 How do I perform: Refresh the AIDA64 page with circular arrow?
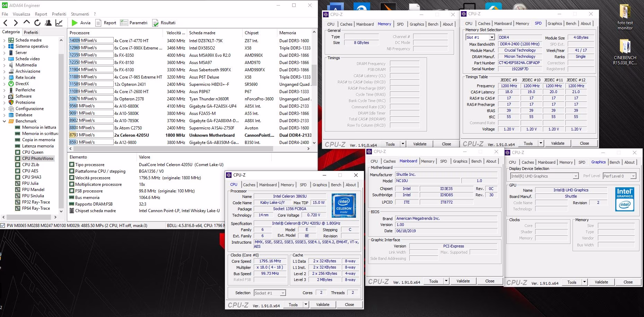(37, 23)
